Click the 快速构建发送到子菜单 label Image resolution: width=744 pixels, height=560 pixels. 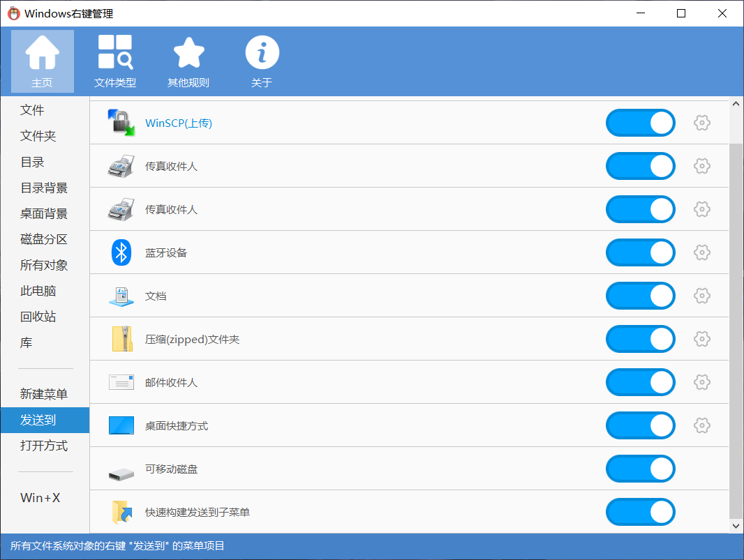tap(198, 512)
